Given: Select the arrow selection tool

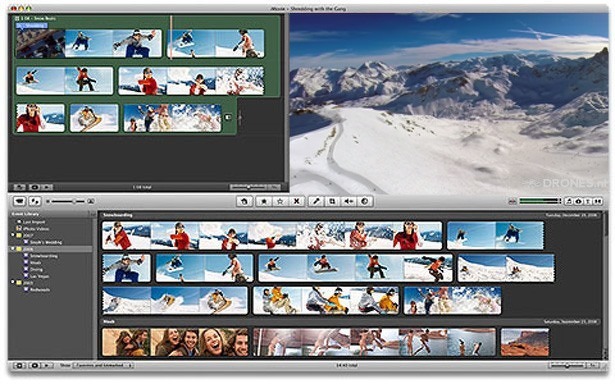Looking at the screenshot, I should tap(244, 201).
